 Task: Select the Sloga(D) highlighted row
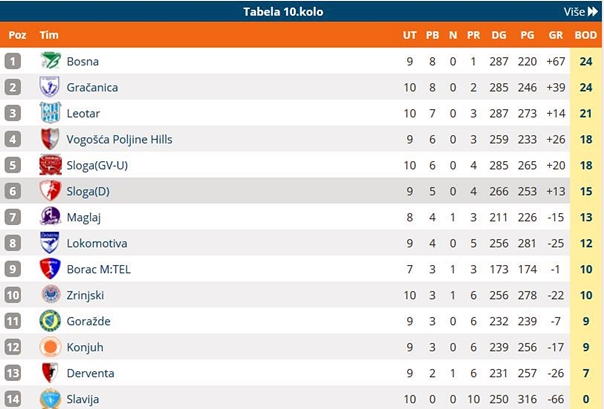coord(300,191)
